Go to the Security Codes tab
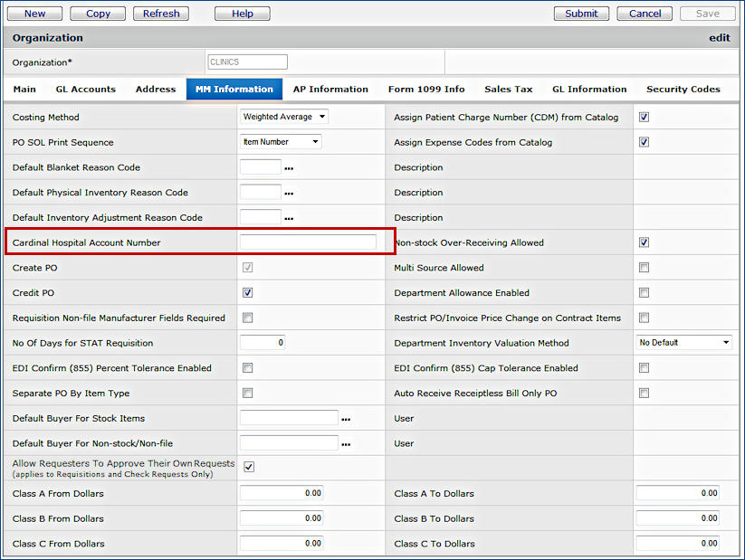 pyautogui.click(x=683, y=90)
